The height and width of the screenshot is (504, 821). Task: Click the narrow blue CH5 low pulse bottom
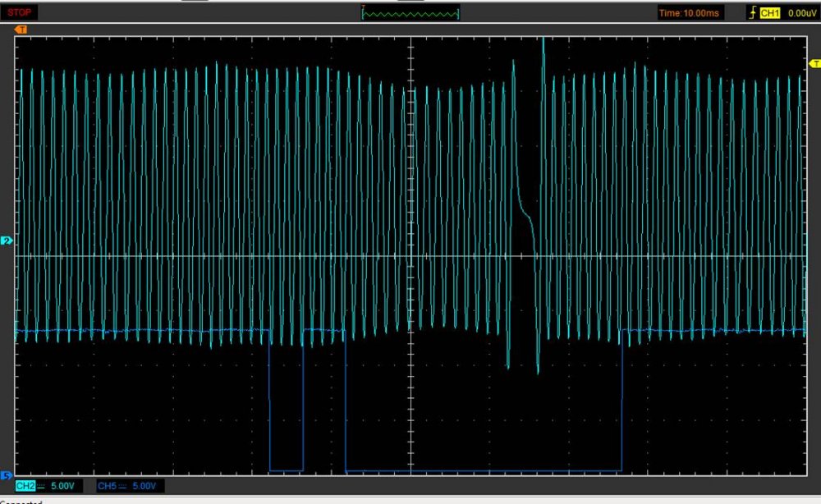[287, 470]
